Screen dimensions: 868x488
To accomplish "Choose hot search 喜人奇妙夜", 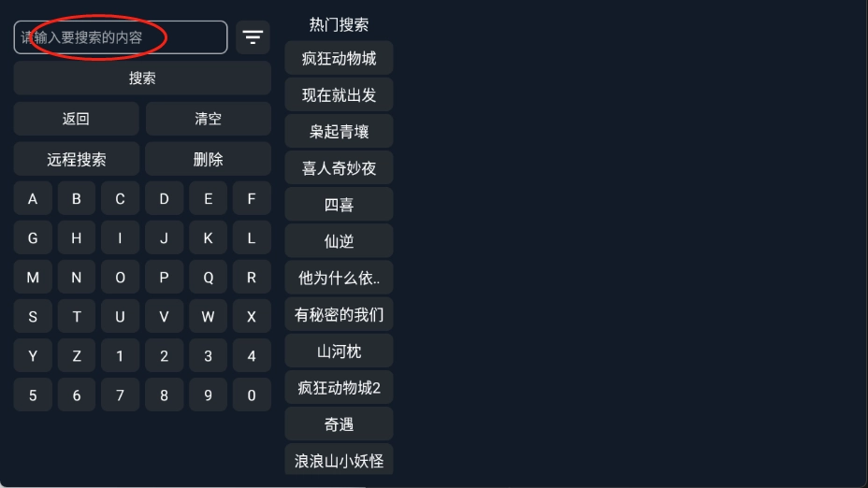I will point(339,167).
